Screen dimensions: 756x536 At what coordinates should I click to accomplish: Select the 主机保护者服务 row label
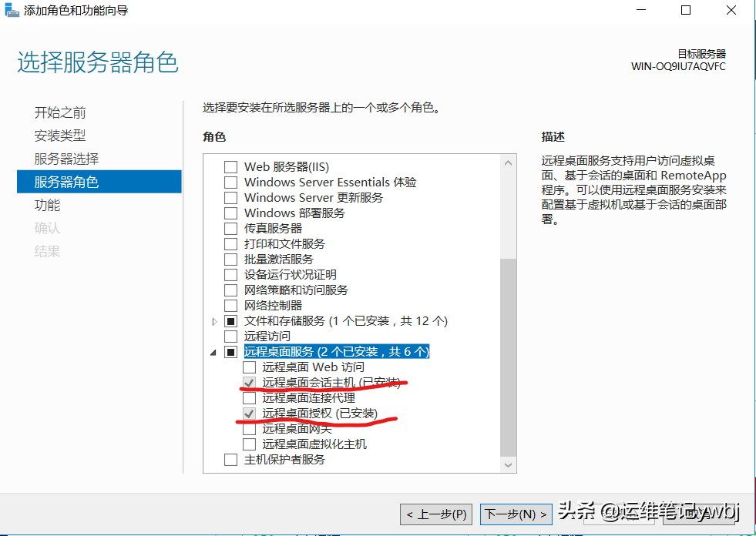click(285, 460)
